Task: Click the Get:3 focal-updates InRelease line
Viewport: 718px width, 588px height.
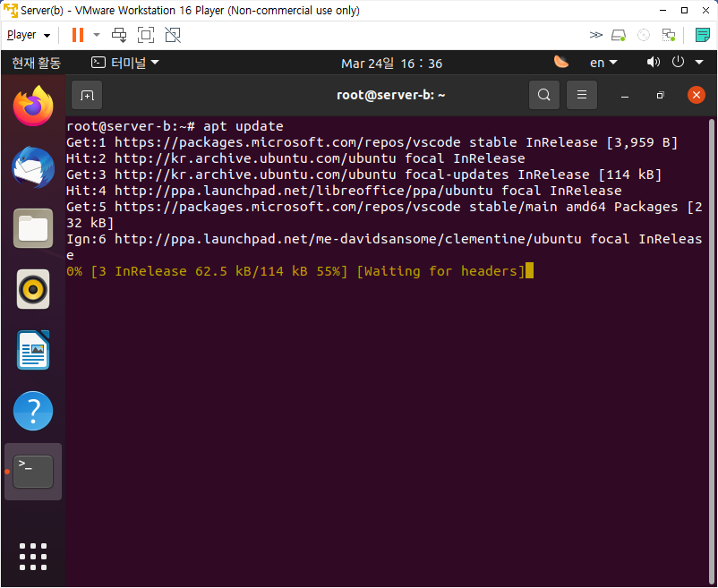Action: [364, 175]
